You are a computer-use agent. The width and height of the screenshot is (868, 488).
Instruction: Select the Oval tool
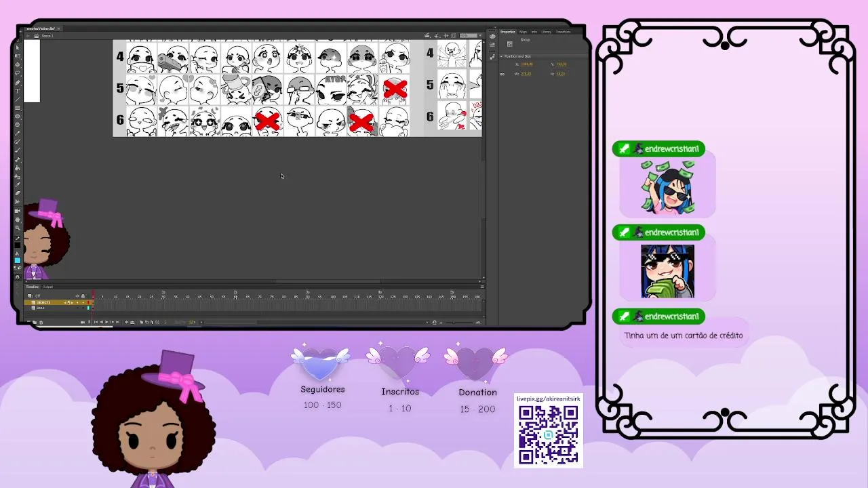point(18,116)
